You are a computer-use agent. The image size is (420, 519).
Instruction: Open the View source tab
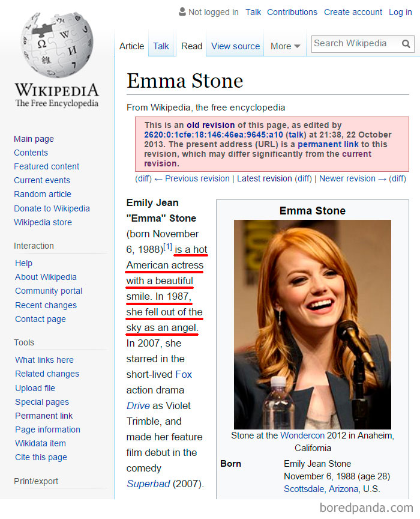pos(235,46)
